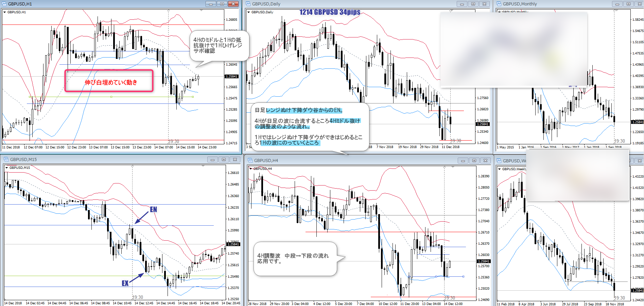Image resolution: width=644 pixels, height=306 pixels.
Task: Click the GBPUSD,Monthly window chart icon
Action: point(499,4)
